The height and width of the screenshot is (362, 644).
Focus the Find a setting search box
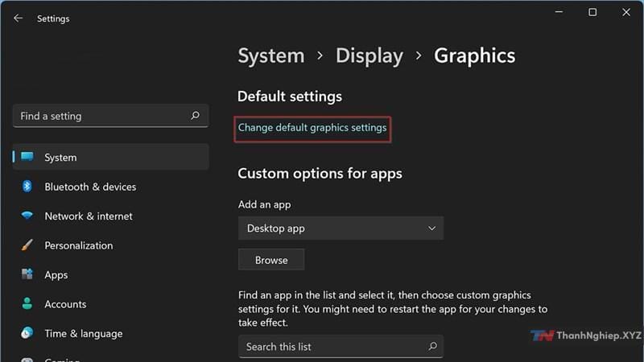(x=110, y=116)
